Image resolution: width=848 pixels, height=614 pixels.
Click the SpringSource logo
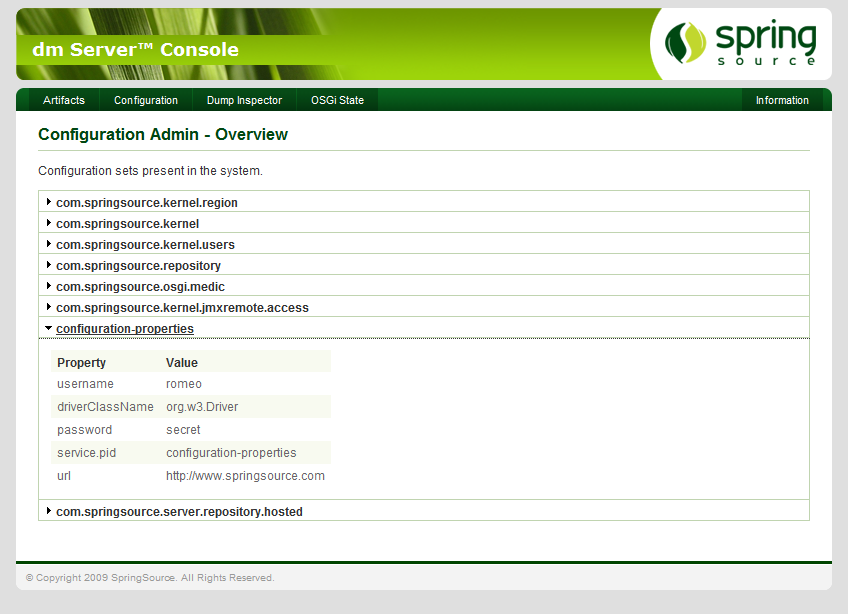740,43
